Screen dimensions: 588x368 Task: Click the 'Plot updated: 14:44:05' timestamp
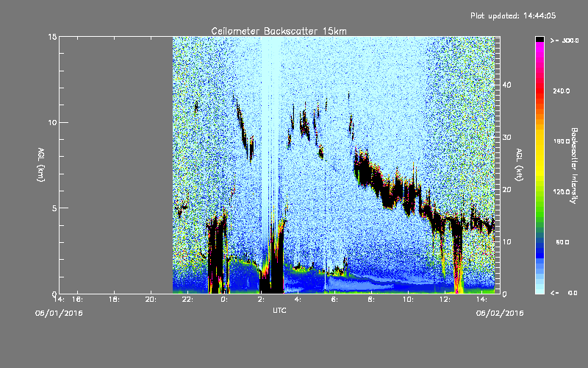(x=513, y=15)
